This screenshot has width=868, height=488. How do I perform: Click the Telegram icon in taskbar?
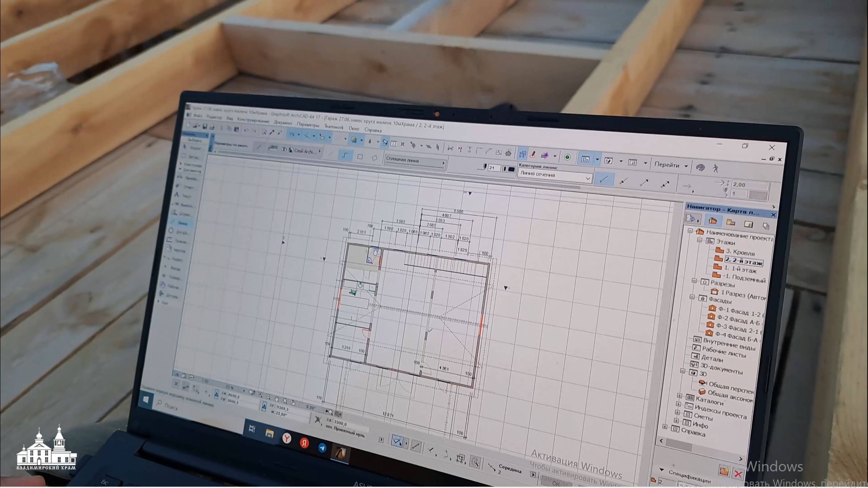tap(322, 448)
